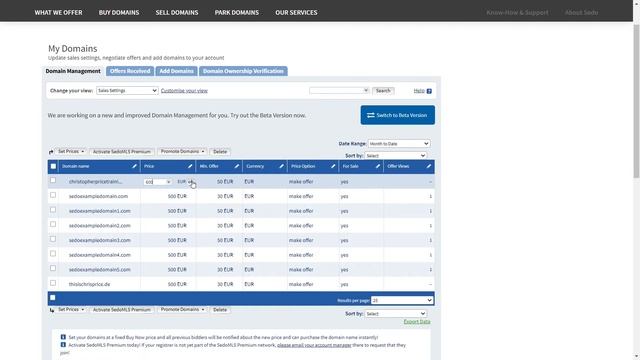640x360 pixels.
Task: Open the WHAT WE OFFER menu
Action: tap(58, 13)
